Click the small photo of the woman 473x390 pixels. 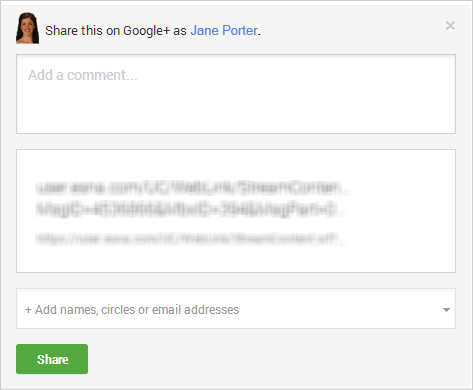click(27, 28)
